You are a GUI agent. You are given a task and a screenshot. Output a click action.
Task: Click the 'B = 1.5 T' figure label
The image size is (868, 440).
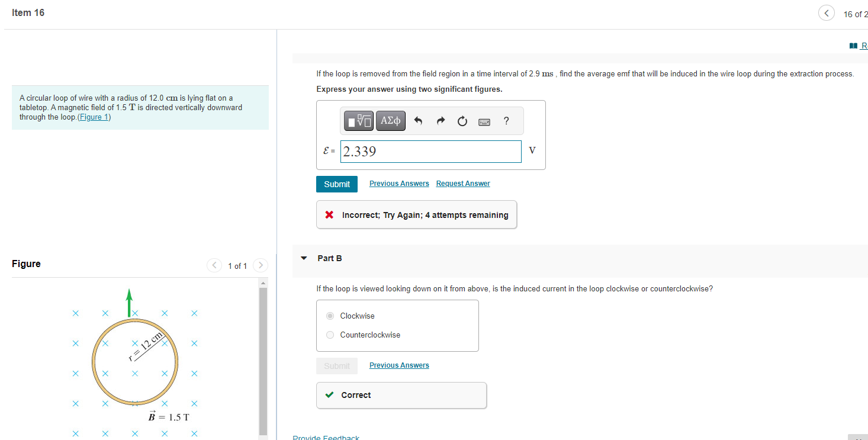click(169, 416)
